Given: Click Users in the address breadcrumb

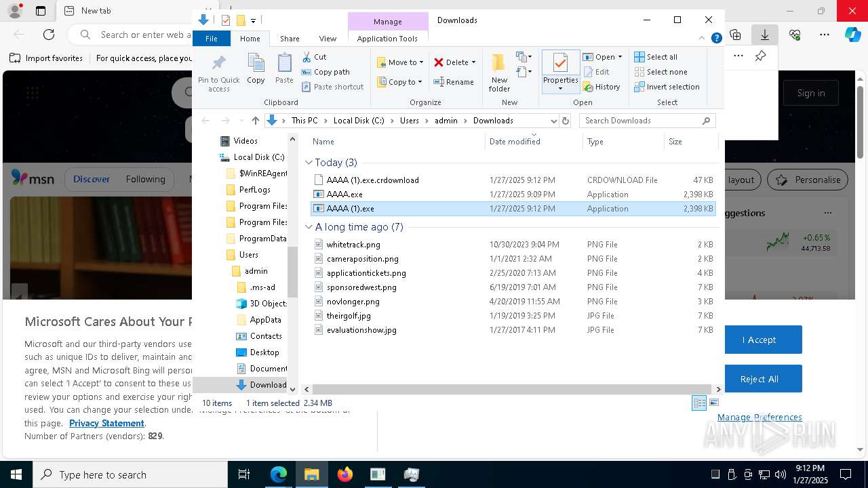Looking at the screenshot, I should [x=410, y=121].
